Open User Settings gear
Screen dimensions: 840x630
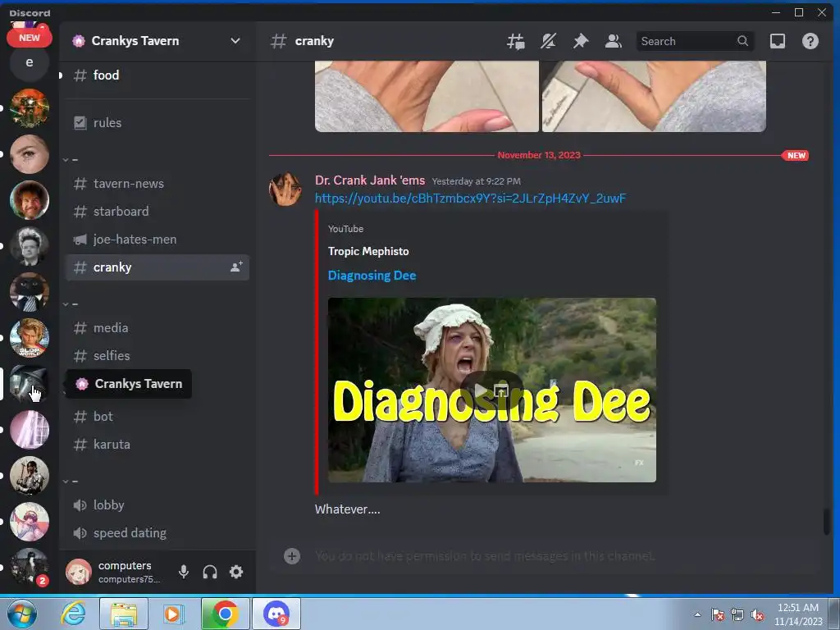coord(236,572)
